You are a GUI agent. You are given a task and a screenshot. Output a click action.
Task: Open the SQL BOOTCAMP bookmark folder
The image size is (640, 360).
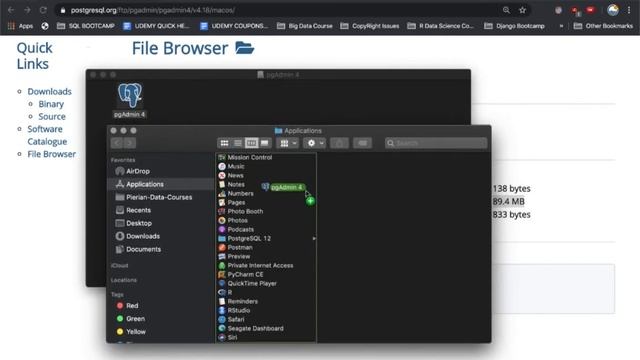[86, 26]
